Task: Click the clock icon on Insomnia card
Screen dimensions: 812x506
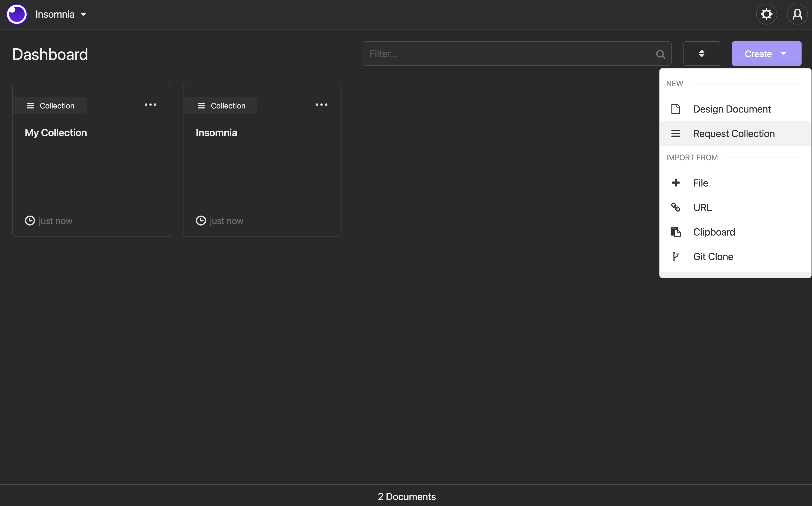Action: tap(201, 221)
